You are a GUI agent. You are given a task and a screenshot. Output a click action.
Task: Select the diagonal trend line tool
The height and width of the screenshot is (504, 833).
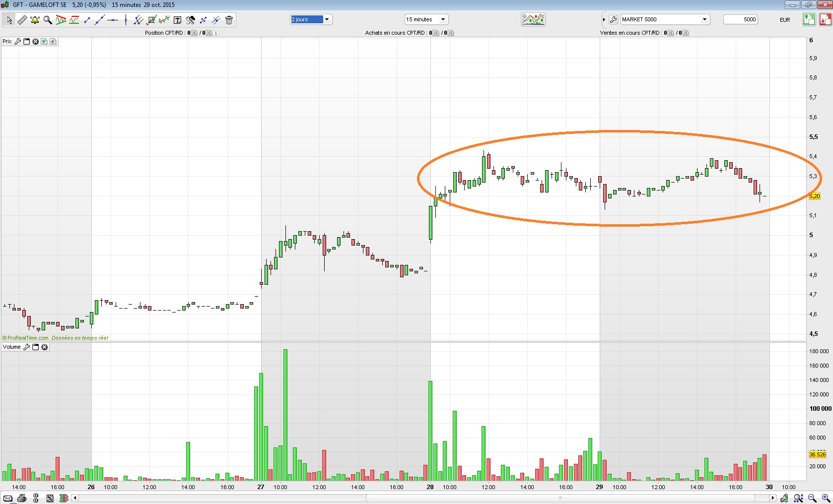pos(100,20)
